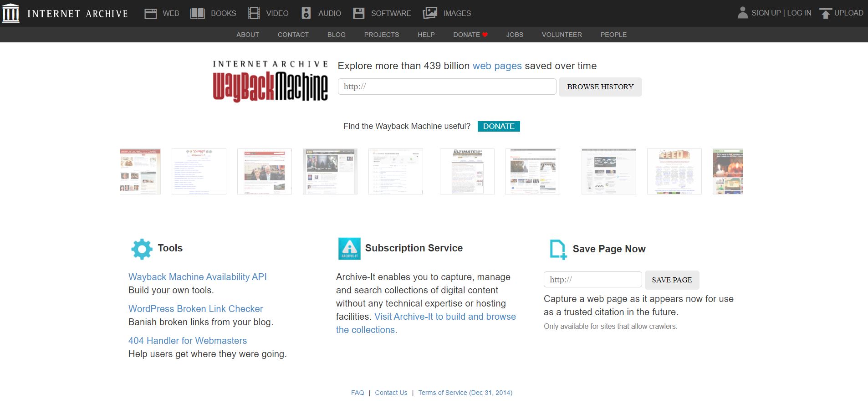Open the ABOUT menu item
Image resolution: width=868 pixels, height=409 pixels.
click(x=248, y=35)
